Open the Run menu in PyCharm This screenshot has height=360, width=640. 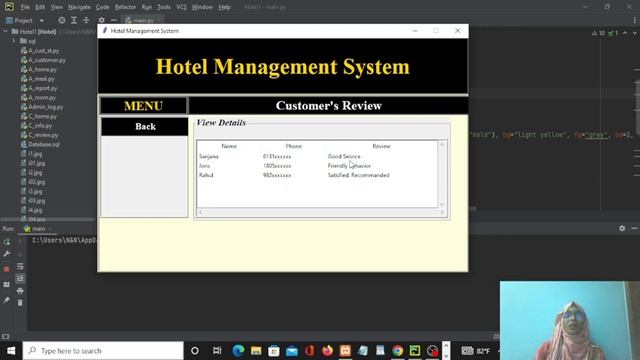(x=147, y=7)
